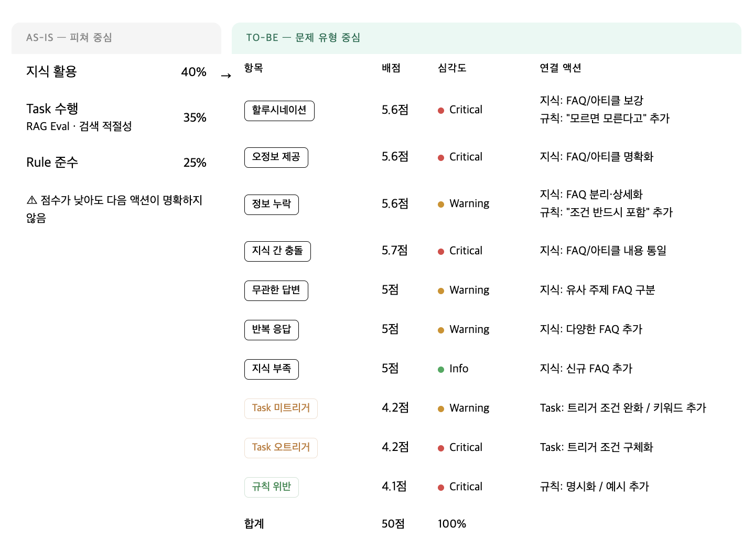
Task: Click the green 규칙 위반 tag
Action: 271,487
